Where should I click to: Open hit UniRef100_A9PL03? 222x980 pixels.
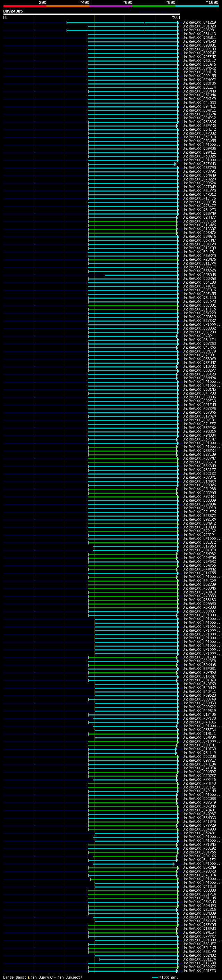(199, 49)
